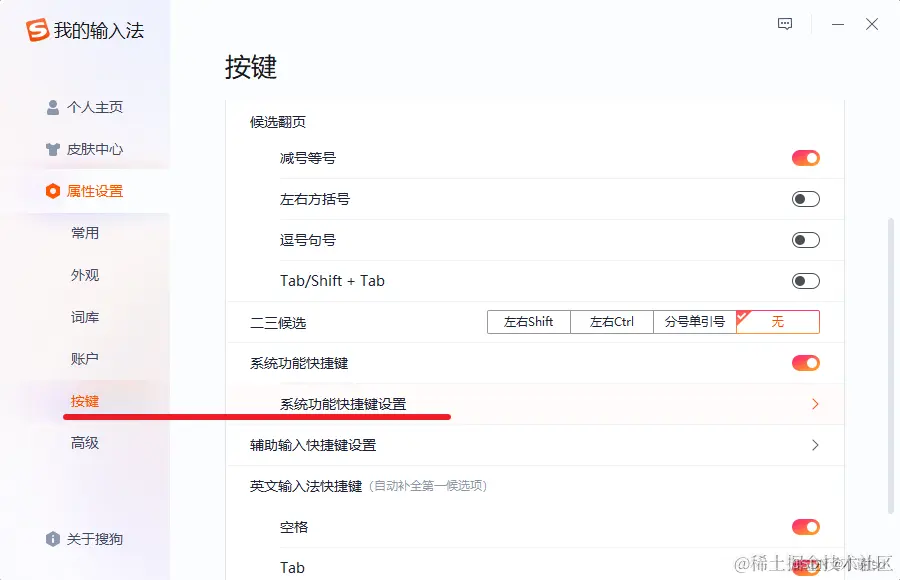Switch to the 外观 settings tab

coord(85,275)
